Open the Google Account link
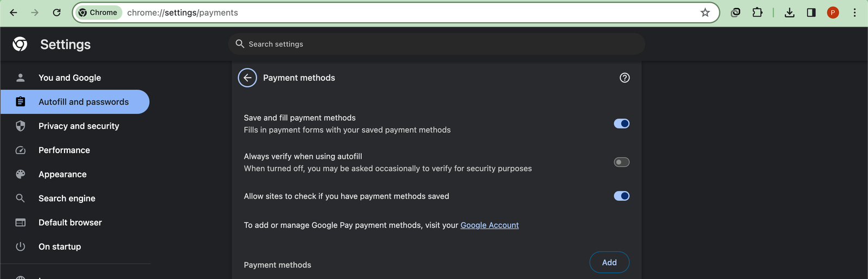The height and width of the screenshot is (279, 868). (489, 225)
